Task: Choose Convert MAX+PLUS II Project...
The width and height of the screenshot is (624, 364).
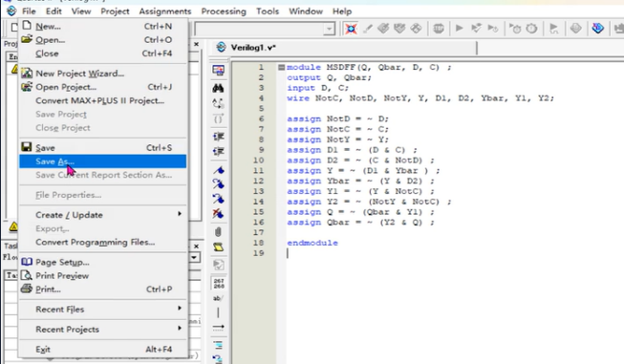Action: (103, 100)
